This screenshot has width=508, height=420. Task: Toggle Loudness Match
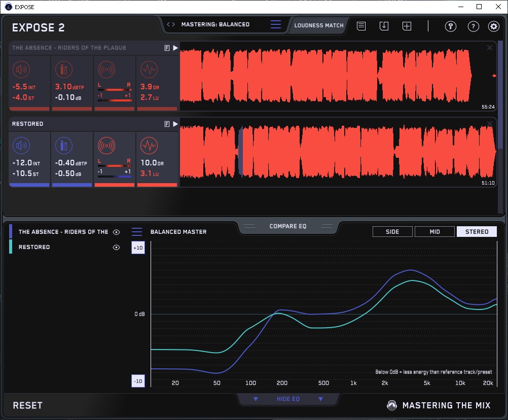319,25
